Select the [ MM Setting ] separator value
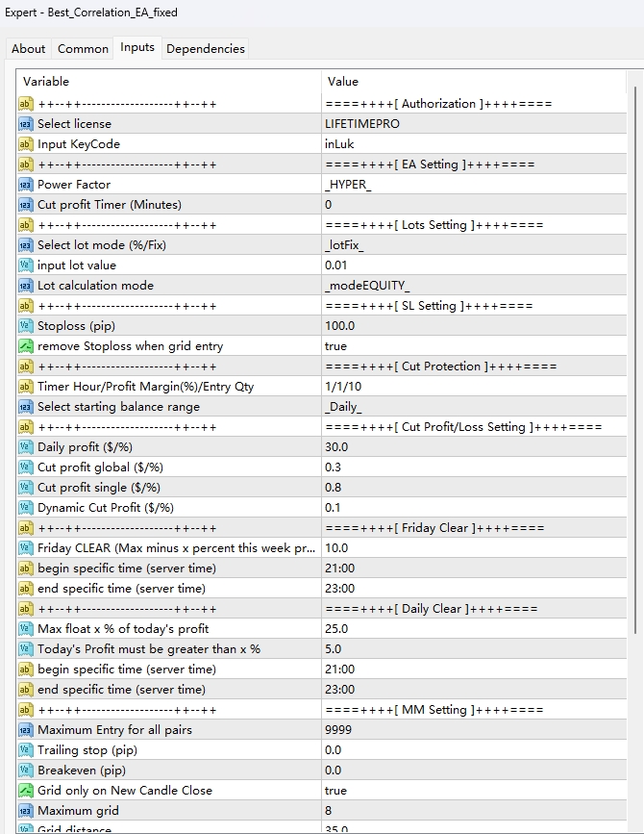The width and height of the screenshot is (644, 834). click(474, 710)
